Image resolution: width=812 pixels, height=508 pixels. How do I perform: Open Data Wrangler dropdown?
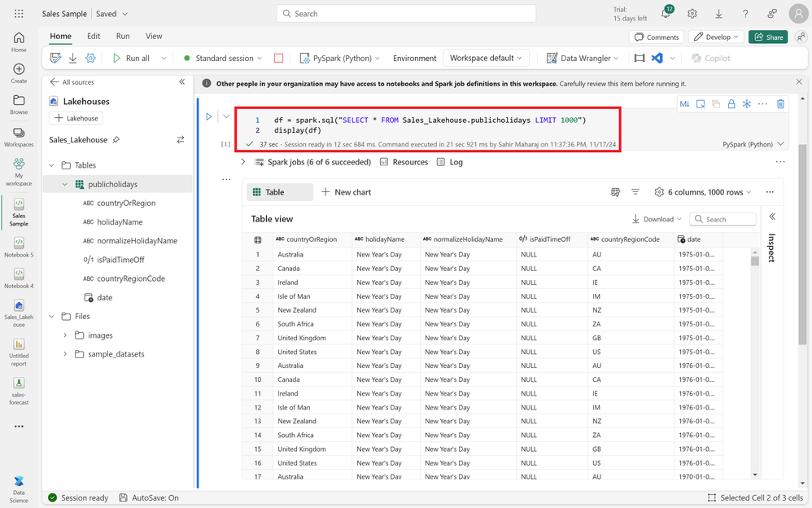point(583,58)
